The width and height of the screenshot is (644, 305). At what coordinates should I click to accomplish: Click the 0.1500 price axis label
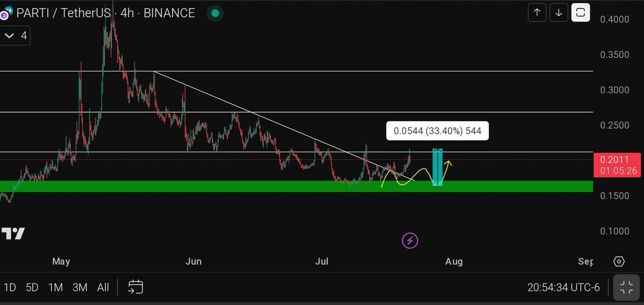614,196
